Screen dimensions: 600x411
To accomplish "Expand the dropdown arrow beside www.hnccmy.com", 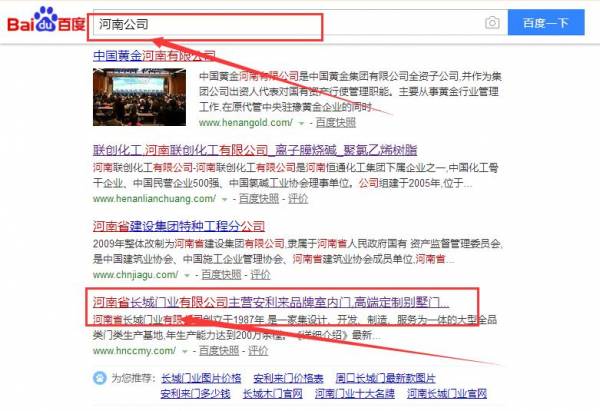I will point(185,351).
